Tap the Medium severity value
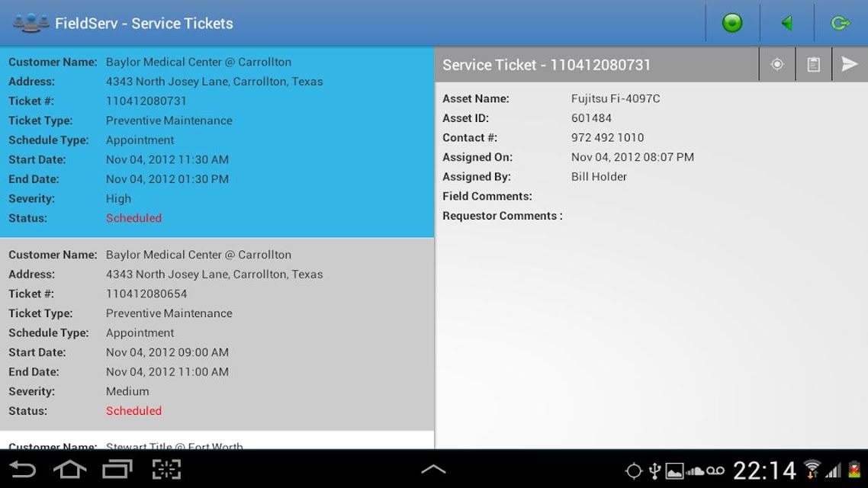The width and height of the screenshot is (868, 488). tap(127, 391)
